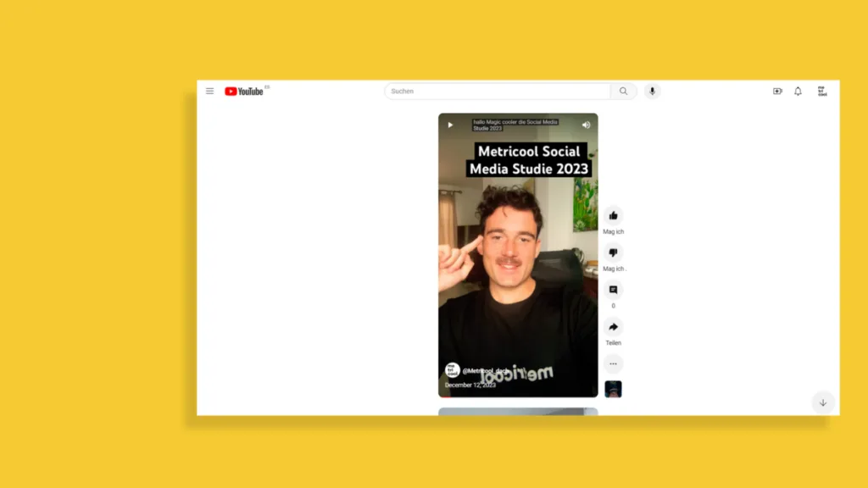Open the next Short preview below
Viewport: 868px width, 488px height.
tap(518, 412)
